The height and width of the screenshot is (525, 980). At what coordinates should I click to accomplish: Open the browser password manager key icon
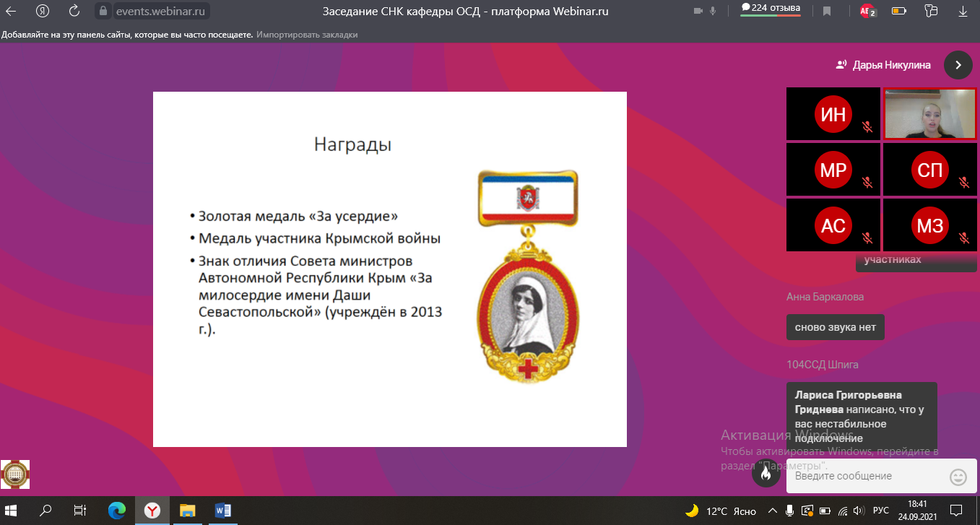tap(931, 11)
